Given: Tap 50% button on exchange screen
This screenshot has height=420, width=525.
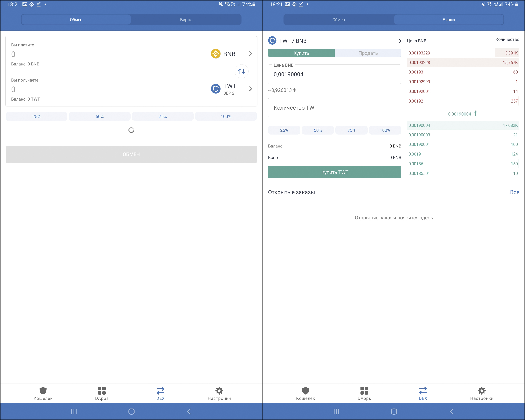Looking at the screenshot, I should pos(100,116).
